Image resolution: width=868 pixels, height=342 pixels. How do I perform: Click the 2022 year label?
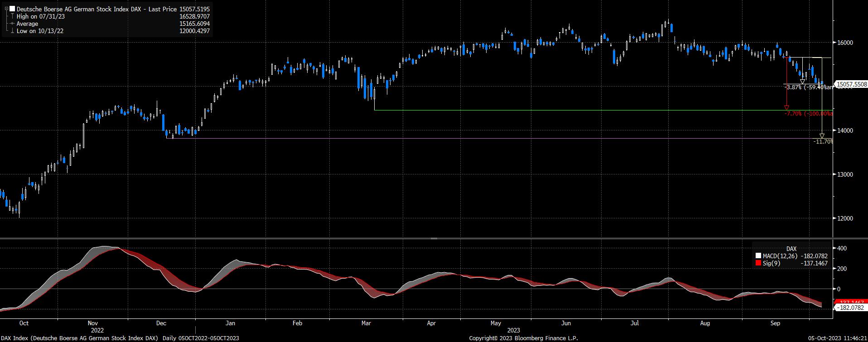pyautogui.click(x=97, y=330)
